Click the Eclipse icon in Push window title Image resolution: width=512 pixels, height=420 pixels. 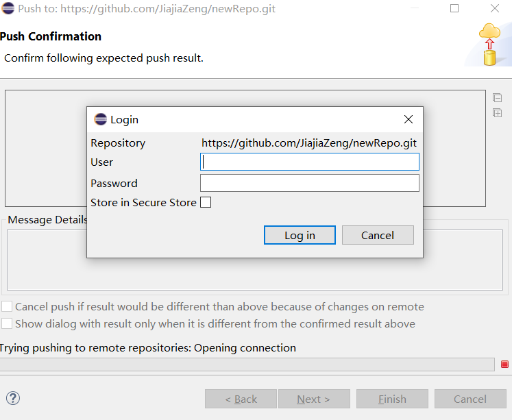8,8
